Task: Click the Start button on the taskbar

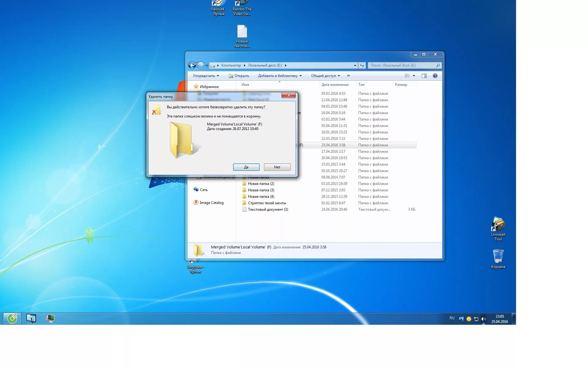Action: 12,319
